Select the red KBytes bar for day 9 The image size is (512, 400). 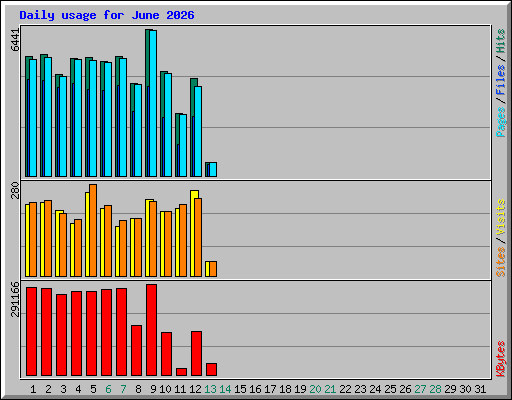(151, 330)
